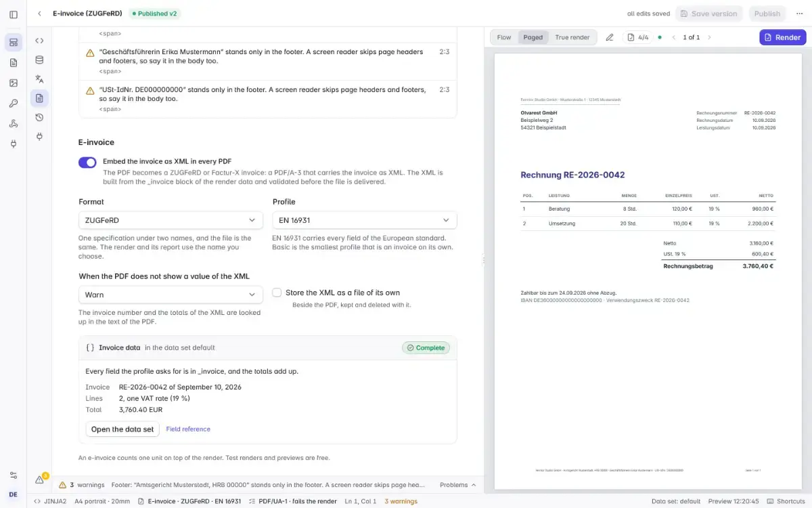Click Data set: default in status bar
The image size is (812, 508).
(x=676, y=501)
